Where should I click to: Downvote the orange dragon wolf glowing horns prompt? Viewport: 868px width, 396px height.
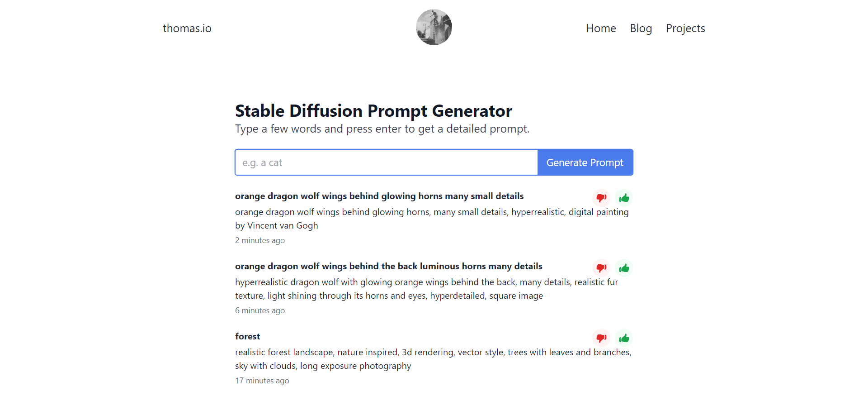601,198
